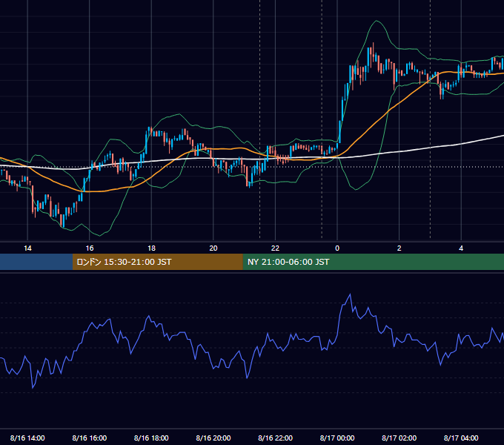Screen dimensions: 504x445
Task: Click the 8/17 00:00 time label
Action: [x=337, y=438]
